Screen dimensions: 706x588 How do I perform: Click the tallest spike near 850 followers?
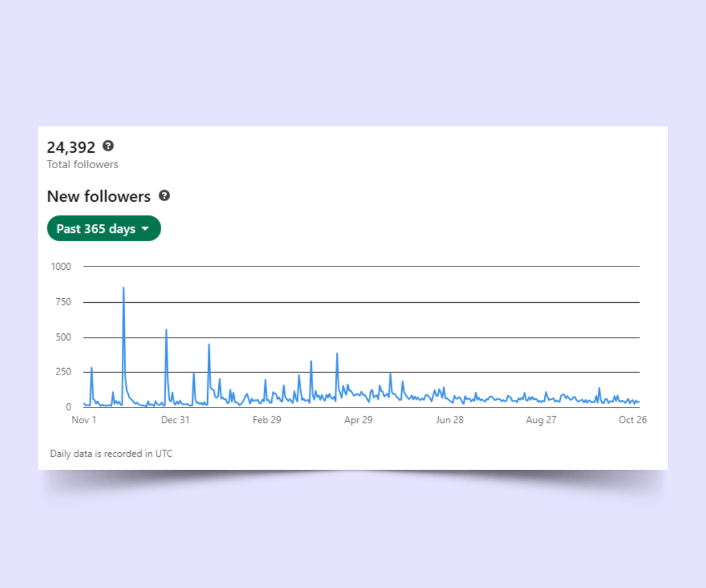pyautogui.click(x=124, y=288)
